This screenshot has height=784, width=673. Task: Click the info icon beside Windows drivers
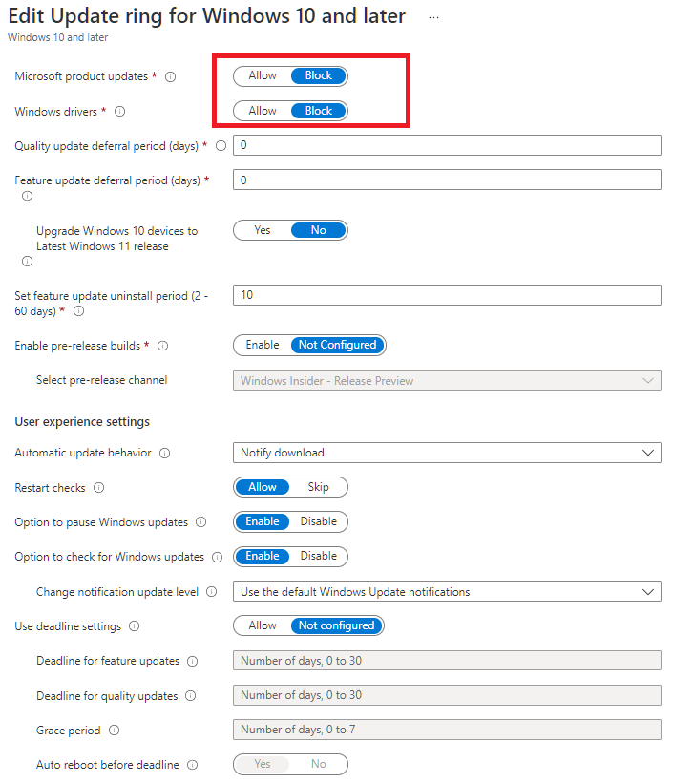pos(119,112)
